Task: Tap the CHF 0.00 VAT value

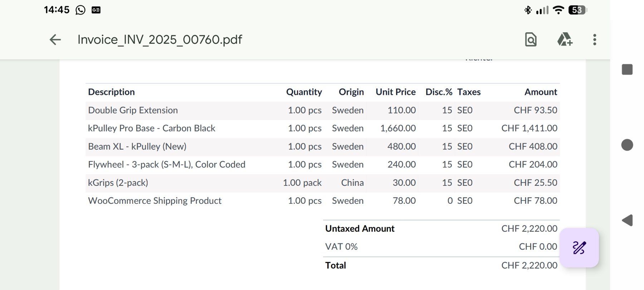Action: (x=538, y=247)
